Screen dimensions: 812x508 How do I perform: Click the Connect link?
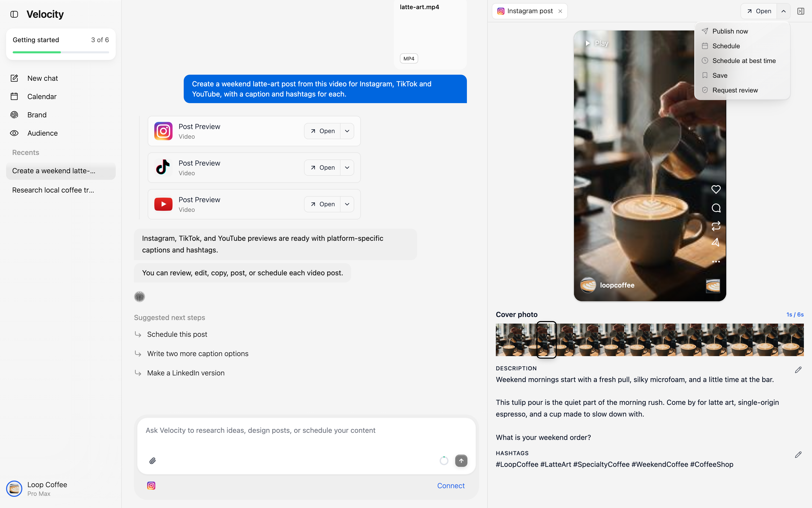click(451, 485)
